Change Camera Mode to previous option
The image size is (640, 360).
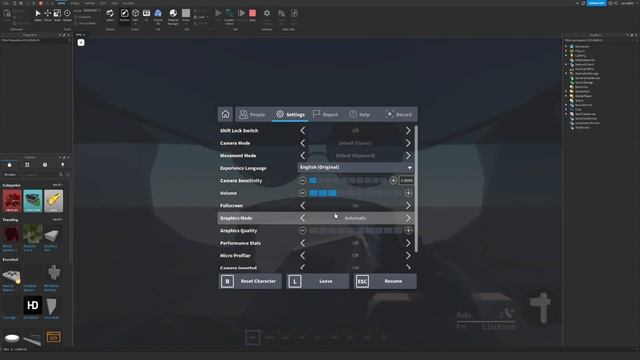(x=302, y=143)
